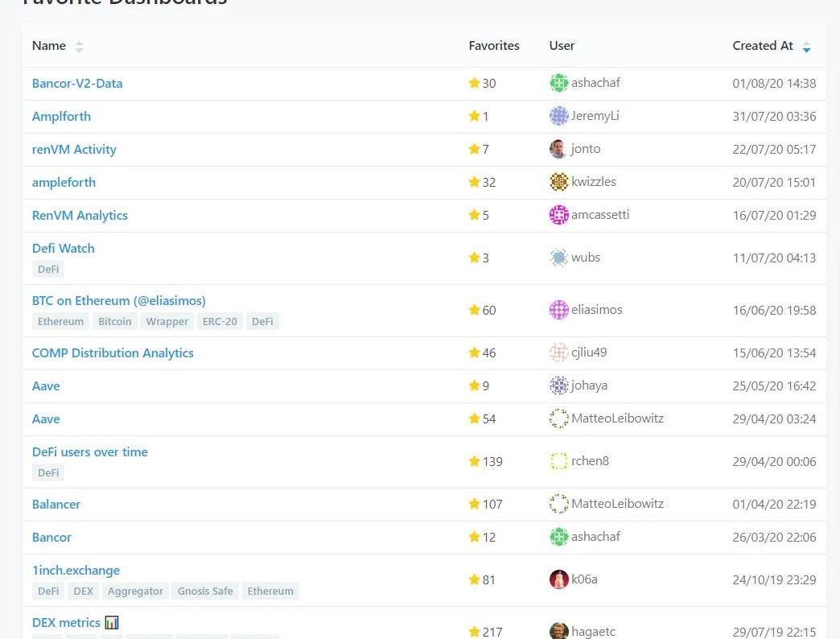Click the ERC-20 tag label
Image resolution: width=840 pixels, height=639 pixels.
pyautogui.click(x=220, y=321)
